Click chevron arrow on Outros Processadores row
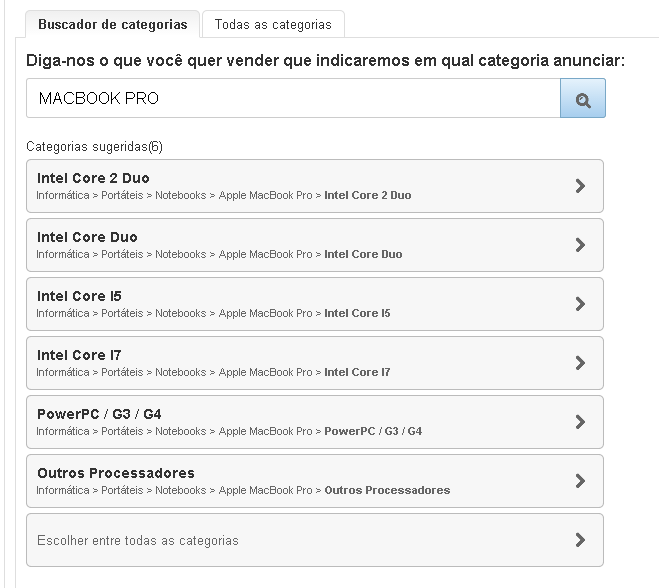The image size is (659, 588). (x=580, y=481)
